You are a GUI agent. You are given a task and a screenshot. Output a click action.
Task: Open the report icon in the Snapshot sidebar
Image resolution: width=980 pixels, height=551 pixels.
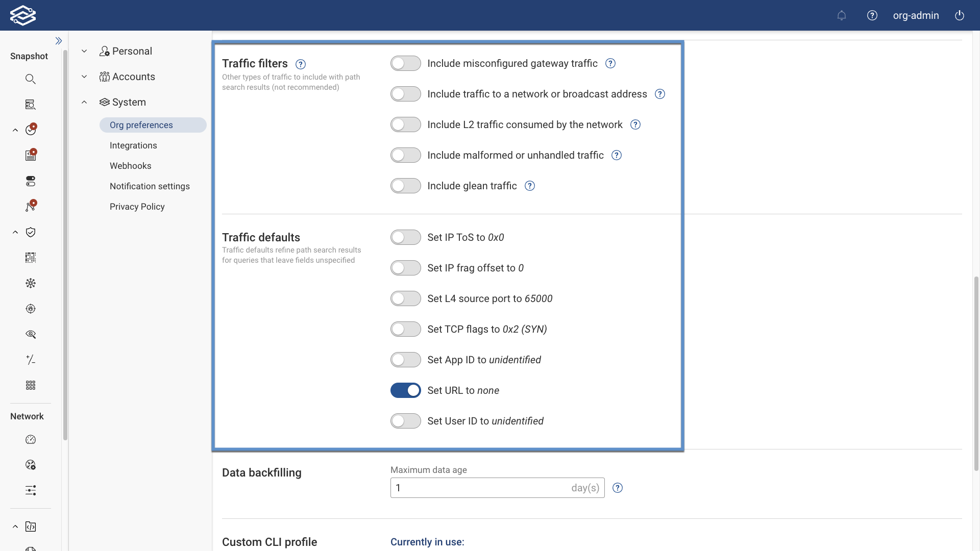(x=31, y=155)
